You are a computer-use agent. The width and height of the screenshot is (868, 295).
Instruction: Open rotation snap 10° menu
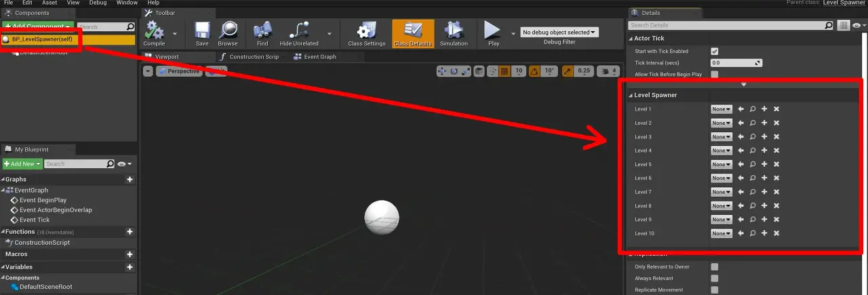[550, 71]
